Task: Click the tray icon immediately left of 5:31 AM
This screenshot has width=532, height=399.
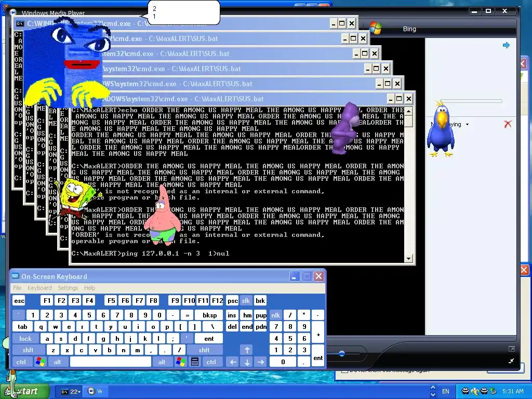Action: [x=493, y=391]
